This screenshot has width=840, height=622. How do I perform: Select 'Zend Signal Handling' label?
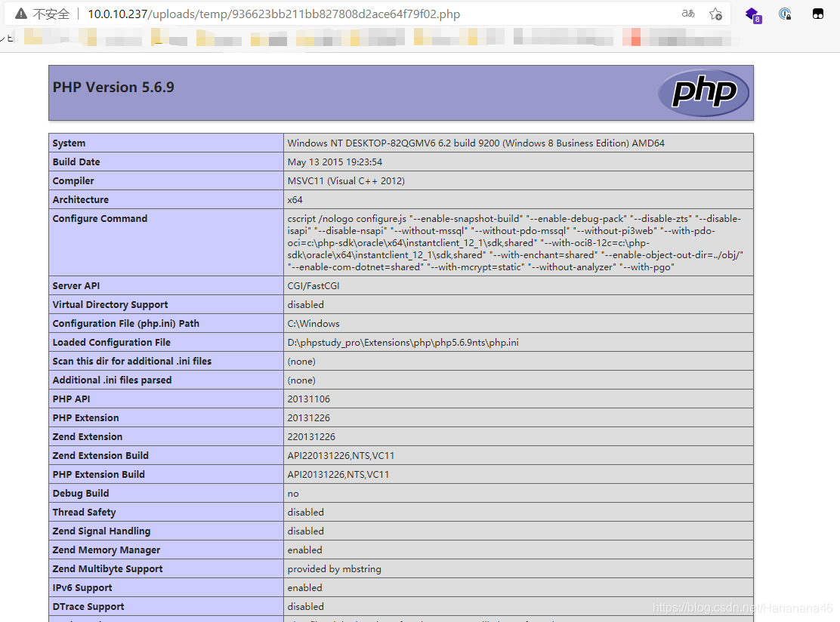click(x=101, y=531)
